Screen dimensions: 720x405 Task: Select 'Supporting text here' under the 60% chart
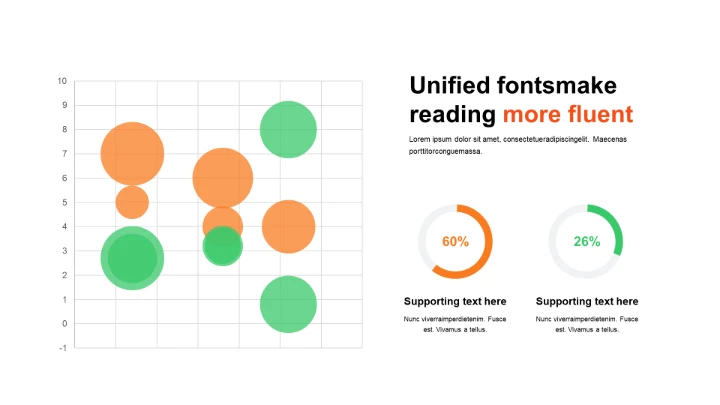pos(455,301)
